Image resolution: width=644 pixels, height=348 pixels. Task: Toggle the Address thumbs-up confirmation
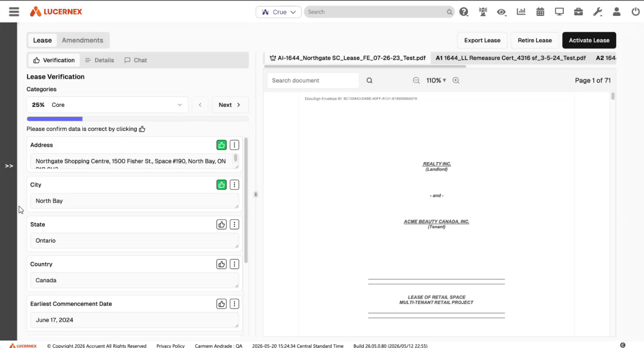221,145
